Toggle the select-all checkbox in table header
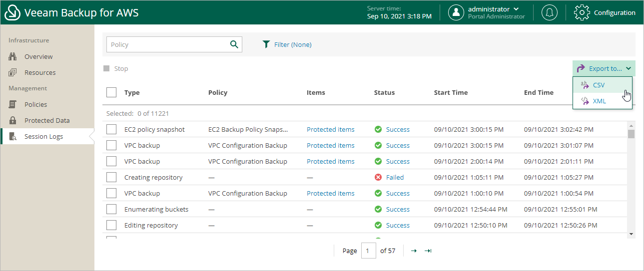644x271 pixels. (x=111, y=92)
